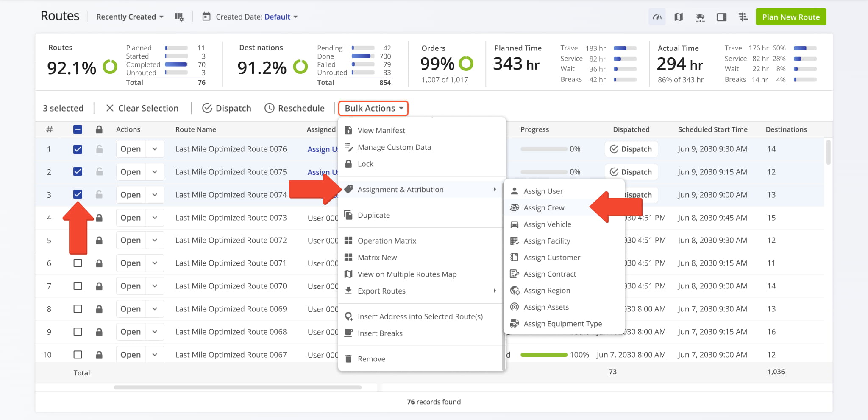
Task: Open the Bulk Actions dropdown
Action: 373,108
